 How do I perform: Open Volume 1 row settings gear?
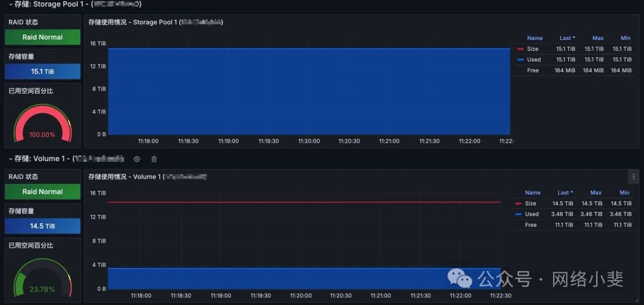click(x=137, y=159)
